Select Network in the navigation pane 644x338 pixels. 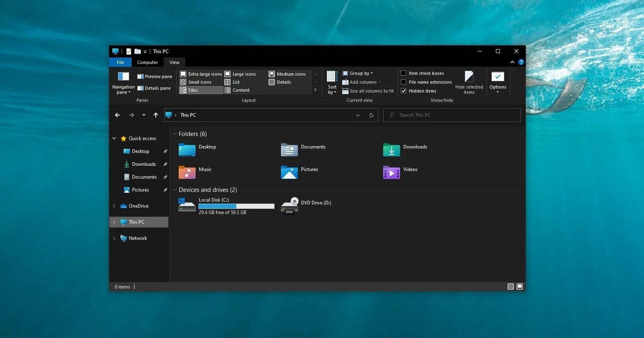point(138,238)
